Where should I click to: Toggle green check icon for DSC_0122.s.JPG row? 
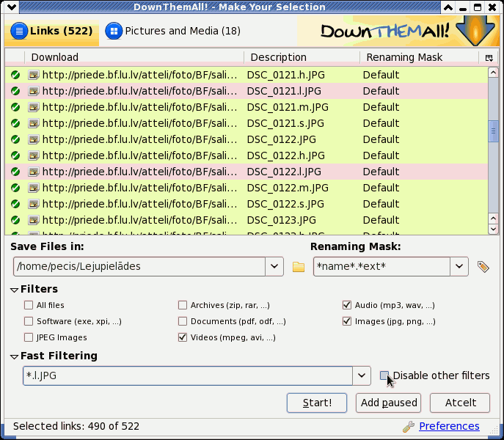pyautogui.click(x=15, y=204)
